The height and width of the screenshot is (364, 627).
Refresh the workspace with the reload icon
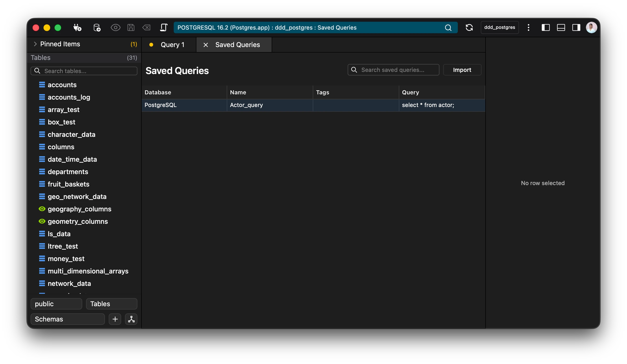pyautogui.click(x=470, y=28)
